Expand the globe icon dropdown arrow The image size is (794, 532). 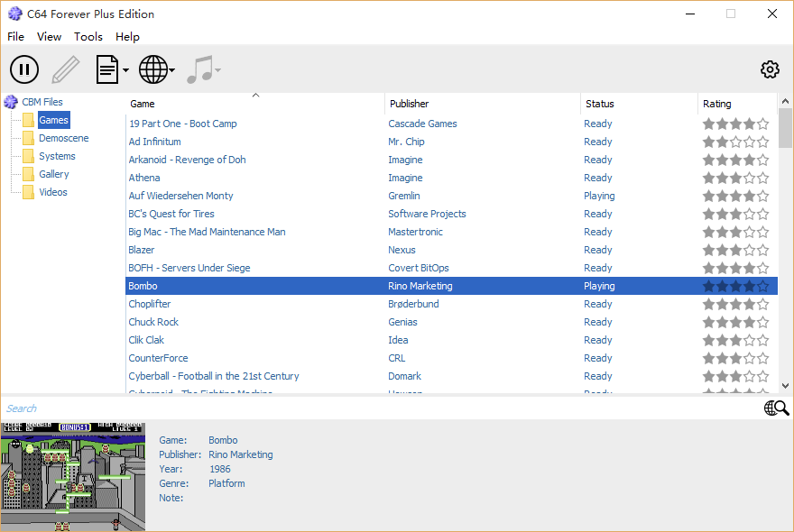point(172,70)
